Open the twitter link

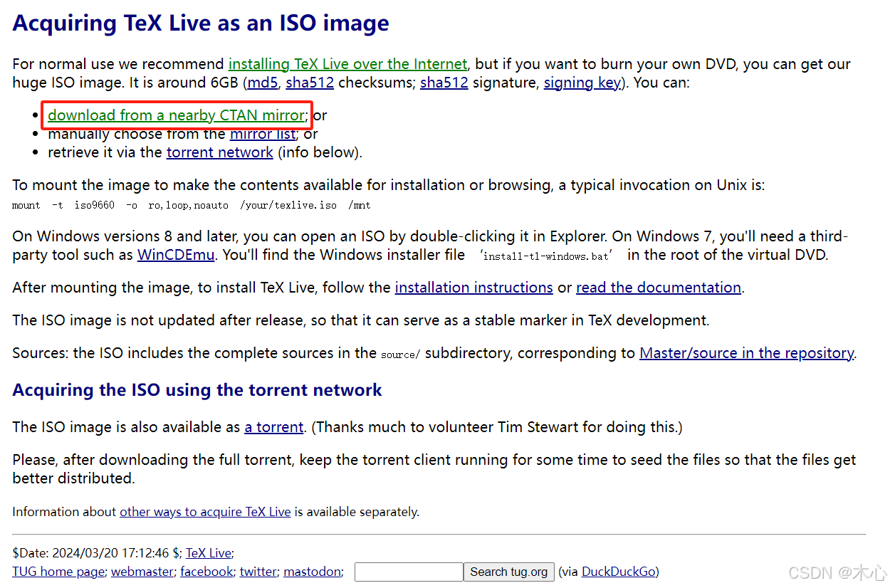[x=258, y=572]
